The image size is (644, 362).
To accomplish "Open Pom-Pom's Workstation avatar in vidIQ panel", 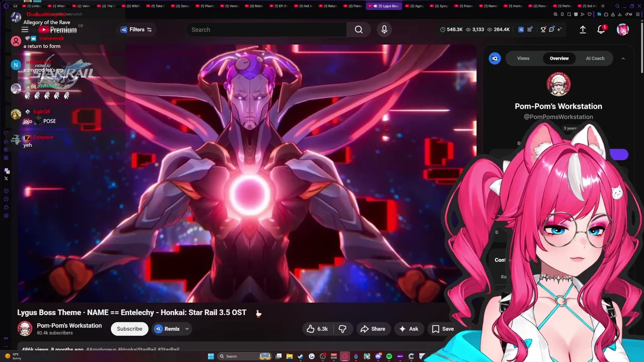I will (x=558, y=84).
